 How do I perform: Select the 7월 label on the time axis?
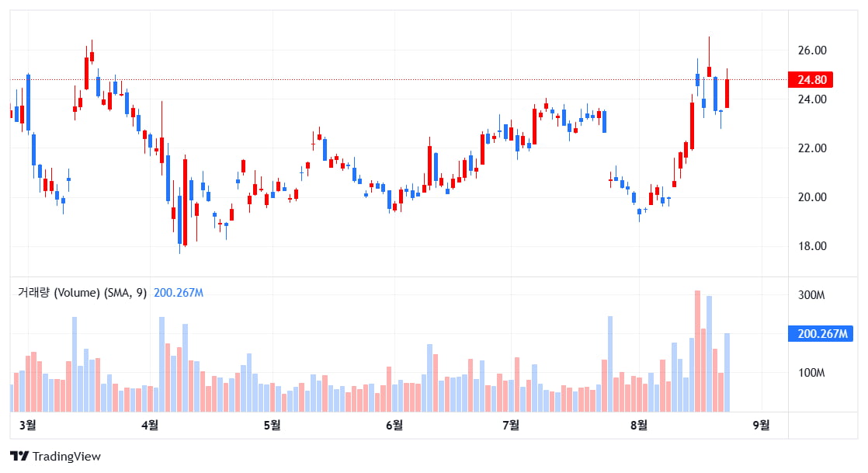[511, 424]
